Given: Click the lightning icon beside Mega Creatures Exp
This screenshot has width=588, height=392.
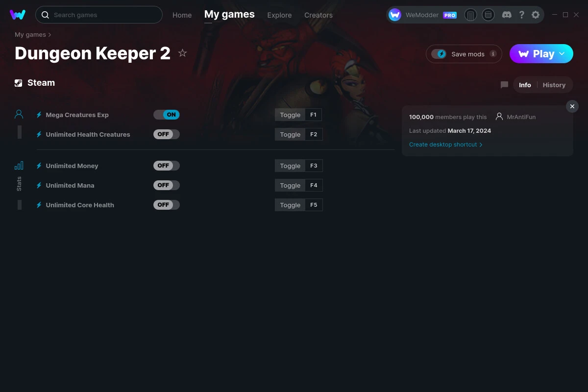Looking at the screenshot, I should 39,115.
